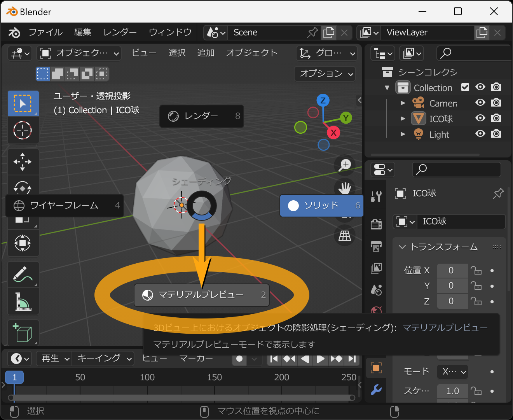This screenshot has height=420, width=513.
Task: Expand Camera tree item
Action: click(x=403, y=103)
